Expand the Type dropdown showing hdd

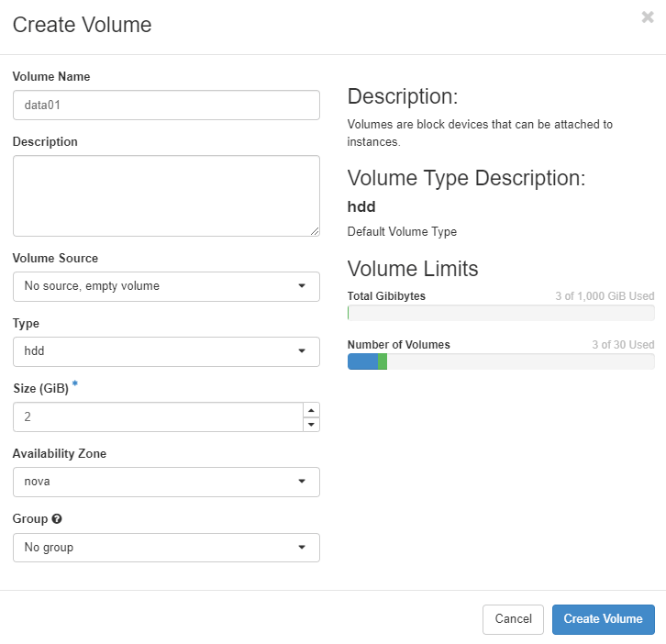click(166, 351)
